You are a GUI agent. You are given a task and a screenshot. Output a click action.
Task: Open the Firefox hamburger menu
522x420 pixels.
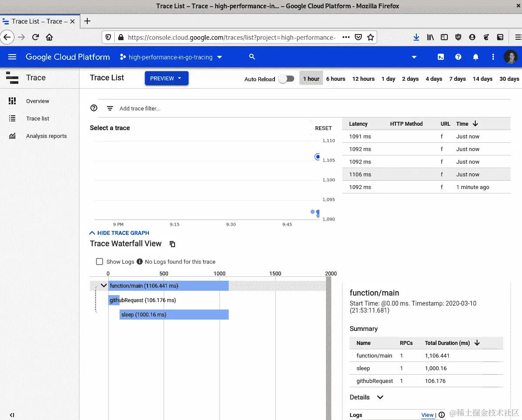click(519, 37)
